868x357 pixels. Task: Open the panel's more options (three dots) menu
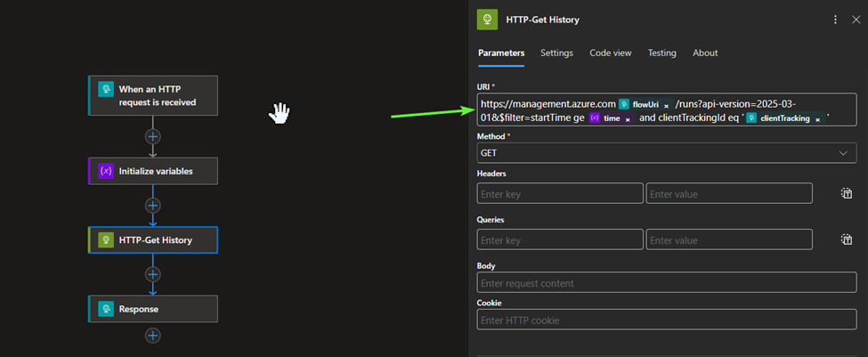pyautogui.click(x=835, y=20)
